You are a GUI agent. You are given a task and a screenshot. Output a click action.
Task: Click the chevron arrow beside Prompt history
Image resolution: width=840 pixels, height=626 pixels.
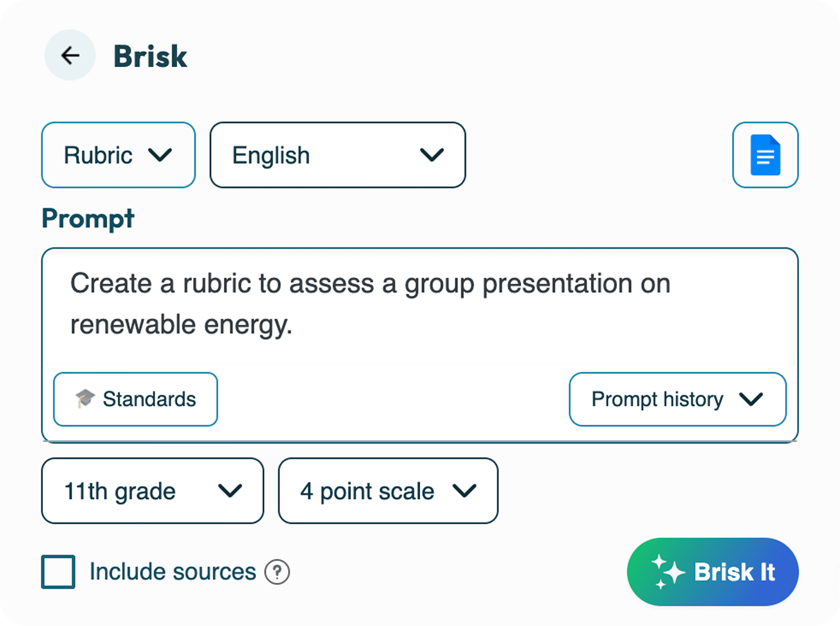(751, 399)
